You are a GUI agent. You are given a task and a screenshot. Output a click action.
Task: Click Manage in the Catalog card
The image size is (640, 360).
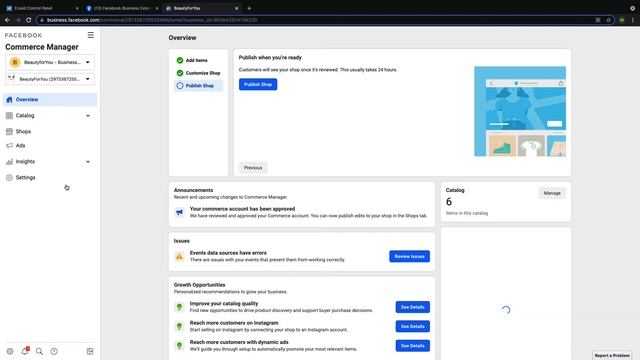click(552, 193)
